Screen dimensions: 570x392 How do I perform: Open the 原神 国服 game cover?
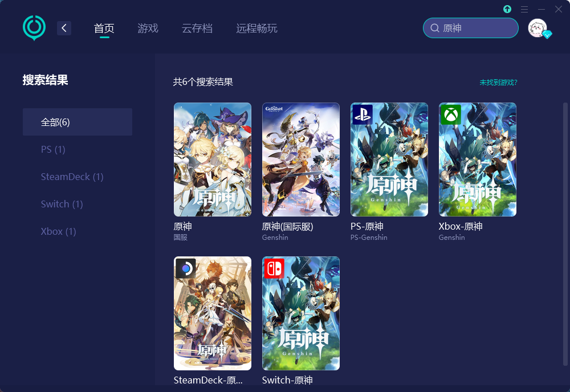coord(213,160)
